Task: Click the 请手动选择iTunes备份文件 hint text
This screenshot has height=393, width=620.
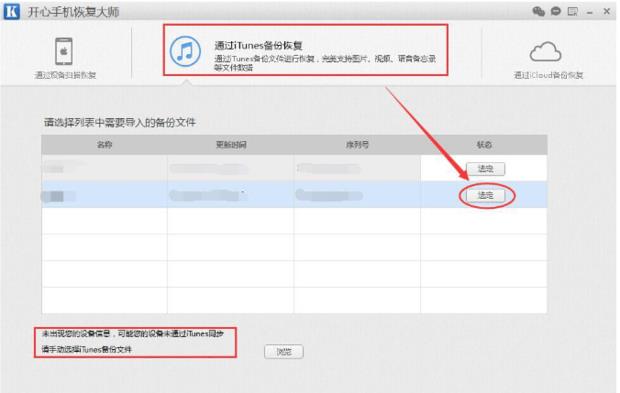Action: pyautogui.click(x=87, y=350)
